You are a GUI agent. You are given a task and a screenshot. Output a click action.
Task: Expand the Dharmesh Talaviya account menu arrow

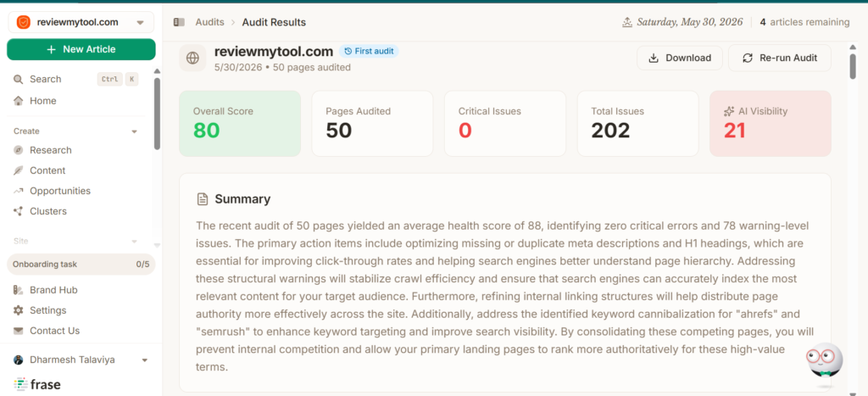pyautogui.click(x=144, y=360)
